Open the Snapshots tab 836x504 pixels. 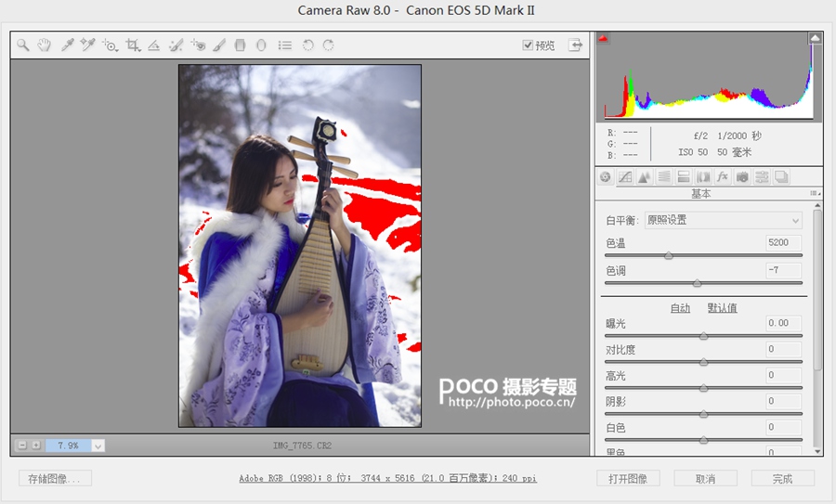pyautogui.click(x=781, y=177)
